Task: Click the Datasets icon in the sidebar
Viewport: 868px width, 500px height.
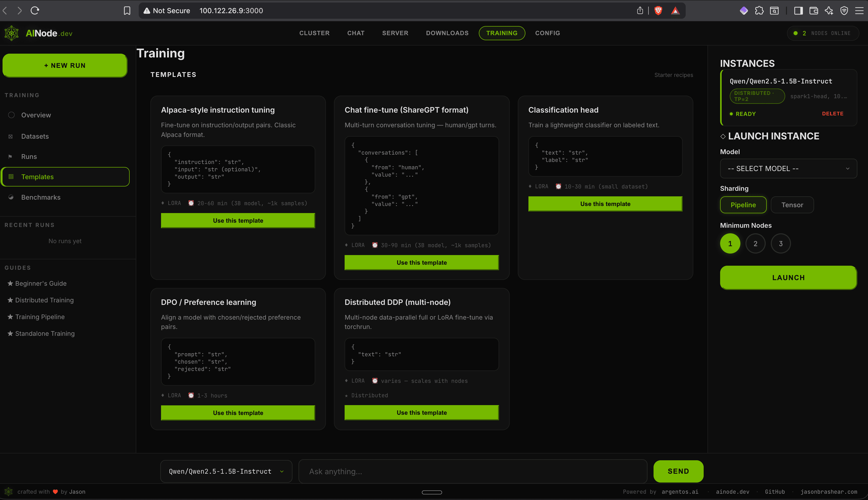Action: (11, 136)
